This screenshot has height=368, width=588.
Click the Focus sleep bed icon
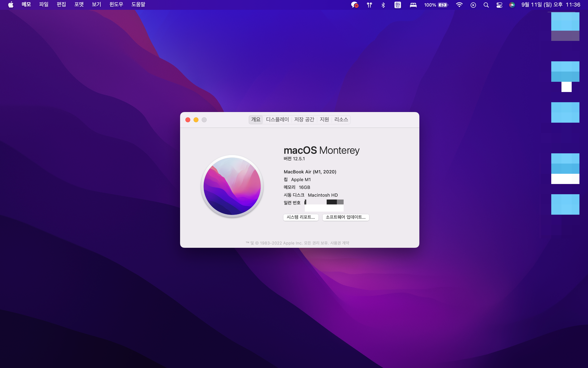(413, 5)
